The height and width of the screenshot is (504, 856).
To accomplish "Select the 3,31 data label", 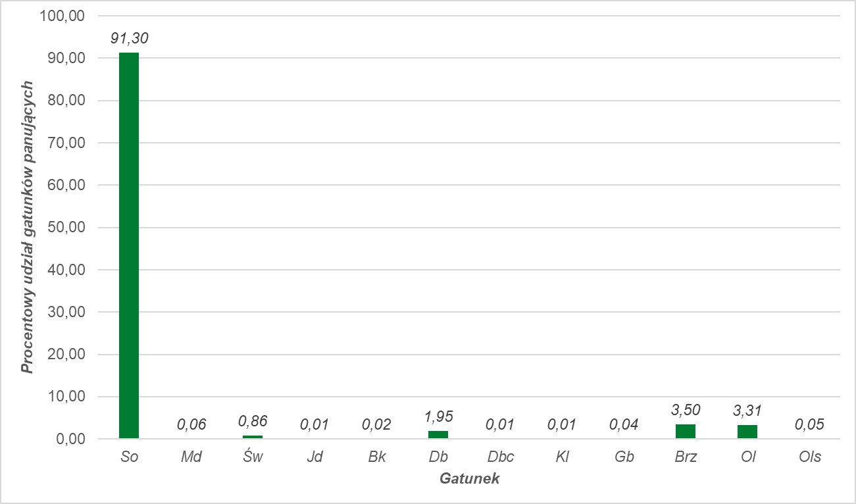I will (x=747, y=411).
